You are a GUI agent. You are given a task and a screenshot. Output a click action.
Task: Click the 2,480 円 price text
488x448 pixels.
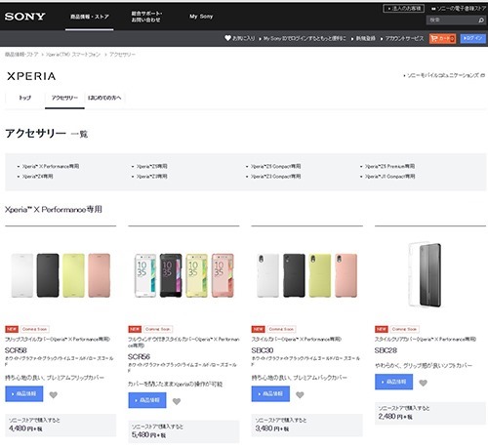(395, 417)
